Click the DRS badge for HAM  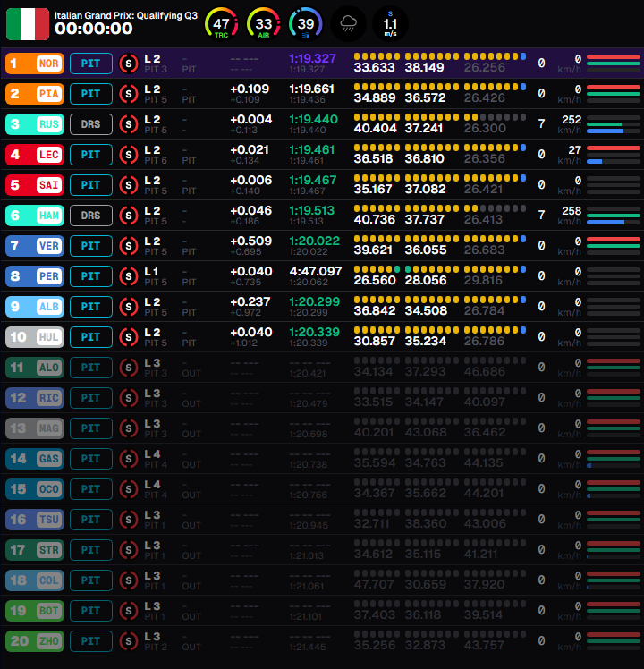[91, 216]
